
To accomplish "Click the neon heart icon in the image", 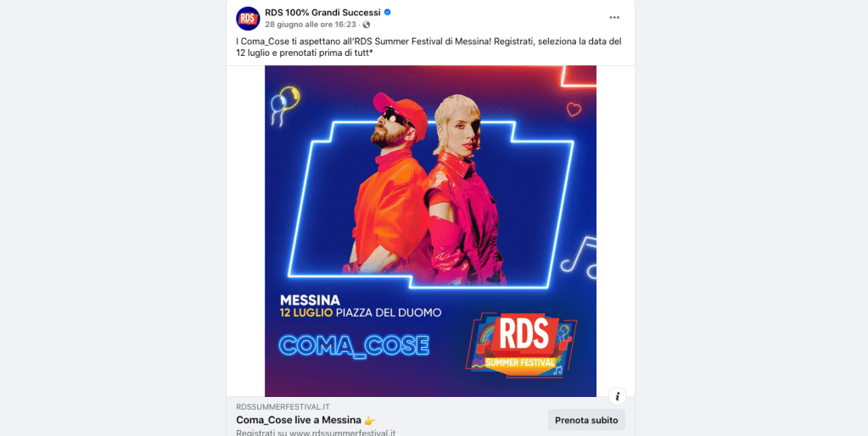I will [x=574, y=109].
